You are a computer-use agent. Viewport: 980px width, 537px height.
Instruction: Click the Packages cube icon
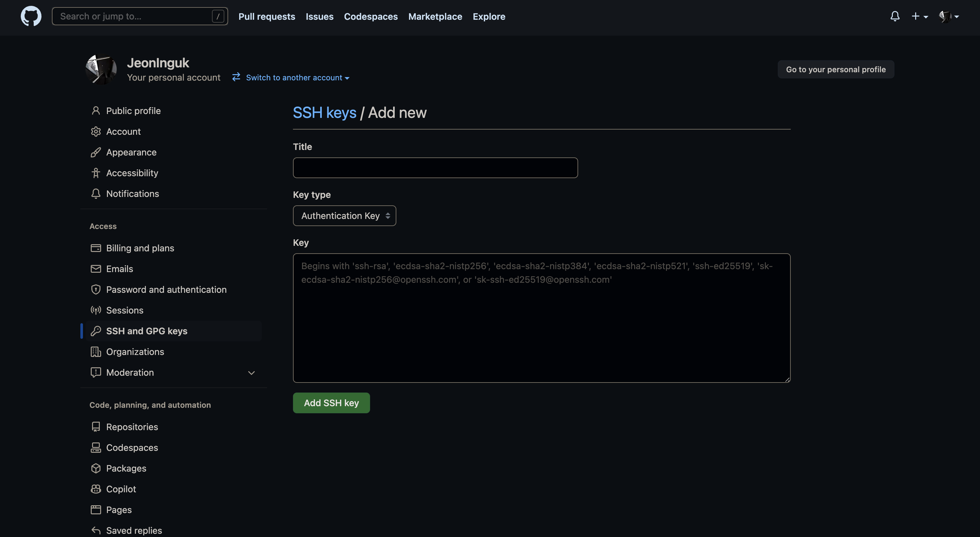[96, 468]
